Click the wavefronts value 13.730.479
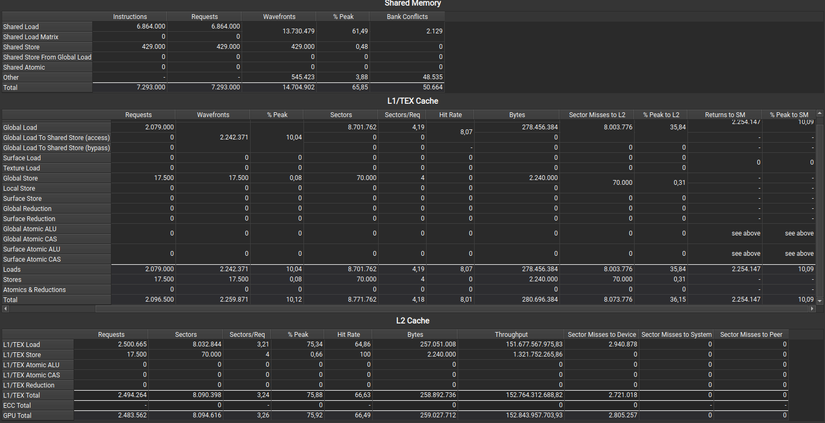This screenshot has height=423, width=825. pos(298,32)
